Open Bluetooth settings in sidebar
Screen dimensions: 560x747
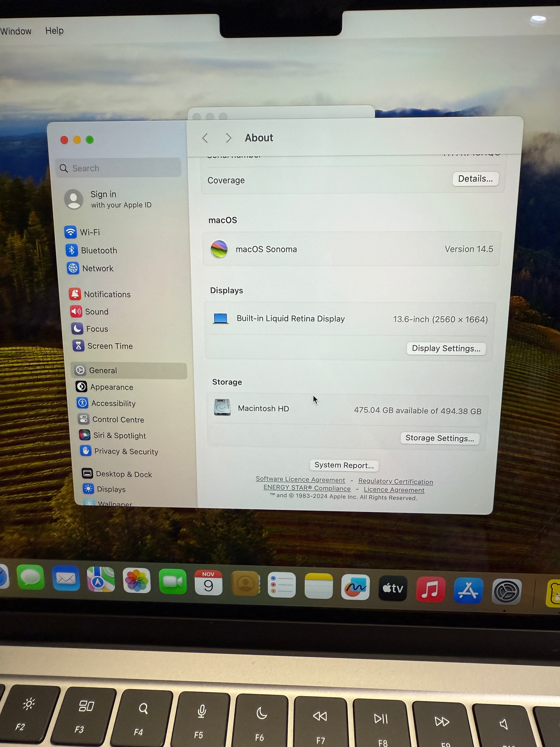point(91,250)
